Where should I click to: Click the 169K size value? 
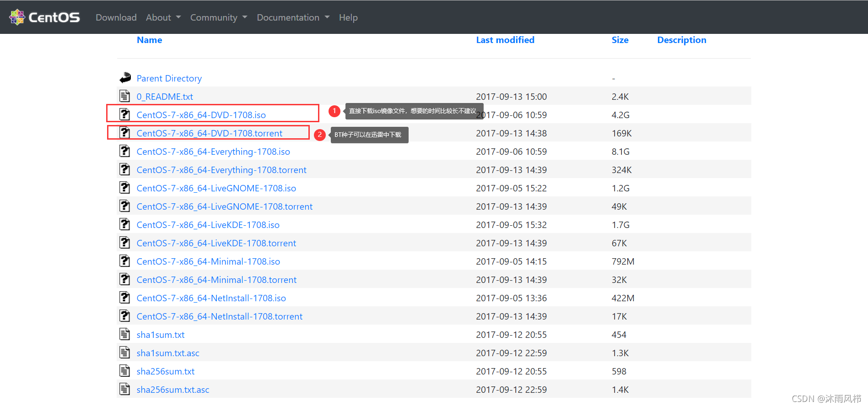(x=621, y=133)
